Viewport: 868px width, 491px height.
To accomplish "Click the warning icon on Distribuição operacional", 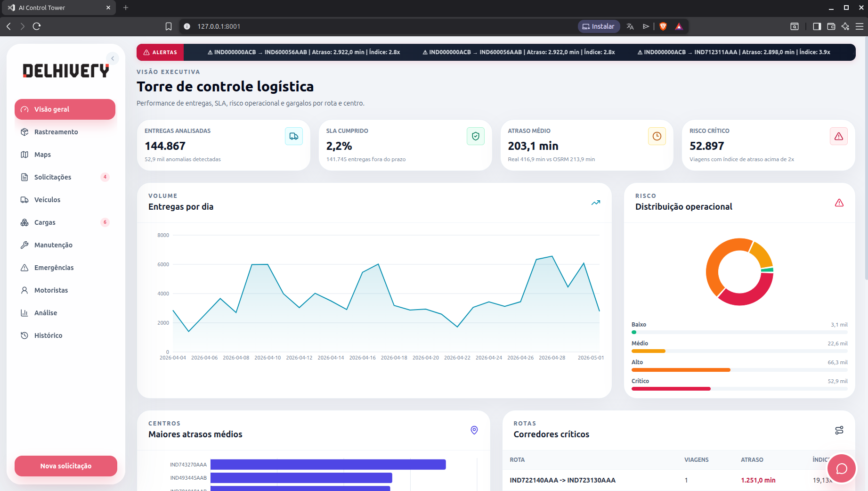I will click(839, 203).
